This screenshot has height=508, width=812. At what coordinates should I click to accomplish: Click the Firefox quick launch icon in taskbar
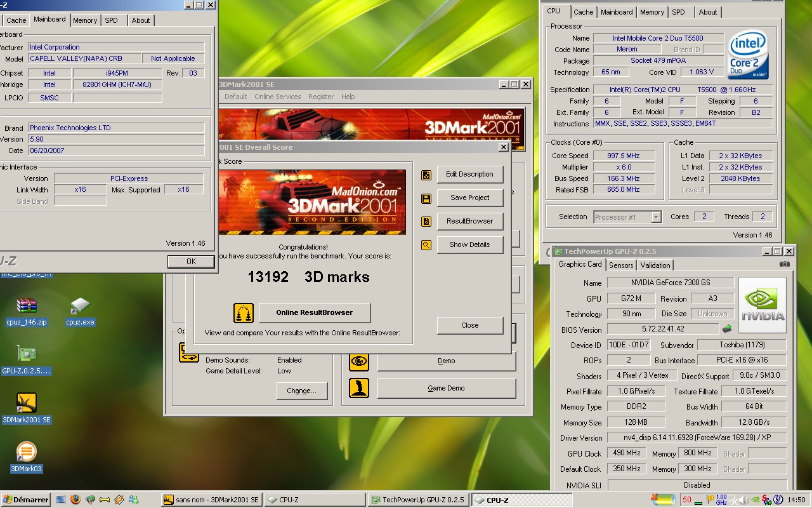75,500
